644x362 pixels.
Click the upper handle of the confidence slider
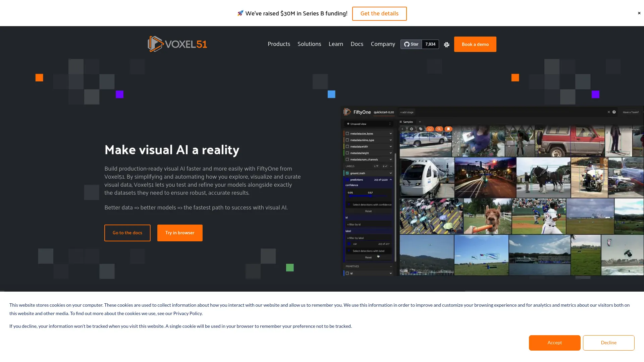pos(370,196)
